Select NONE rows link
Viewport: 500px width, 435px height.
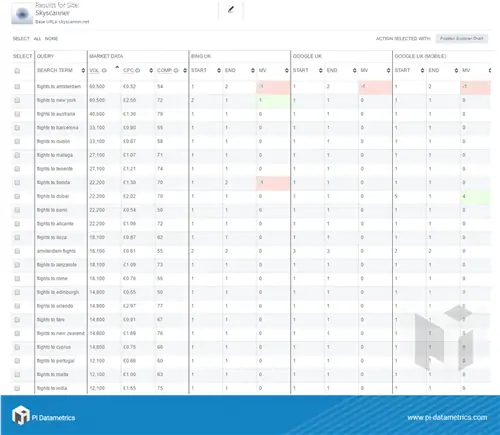51,39
